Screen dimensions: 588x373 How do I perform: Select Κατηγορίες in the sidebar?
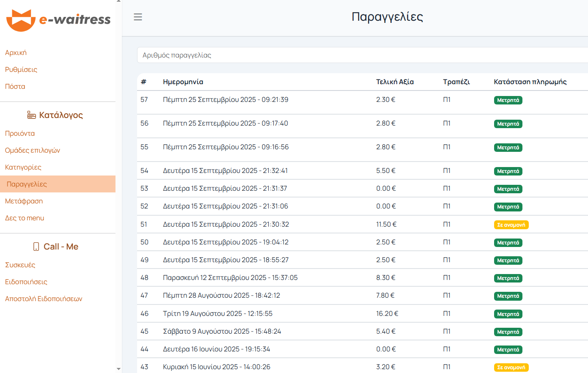coord(23,167)
